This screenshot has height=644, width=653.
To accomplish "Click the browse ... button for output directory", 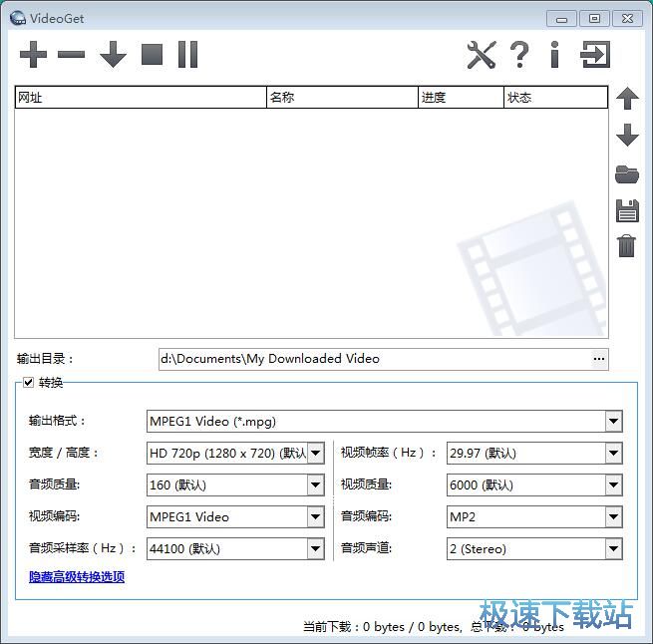I will [599, 359].
